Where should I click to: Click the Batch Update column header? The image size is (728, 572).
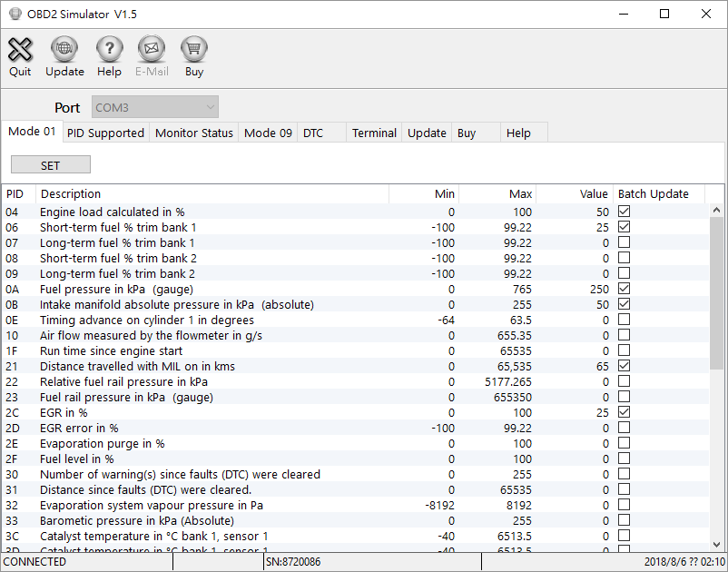tap(659, 193)
